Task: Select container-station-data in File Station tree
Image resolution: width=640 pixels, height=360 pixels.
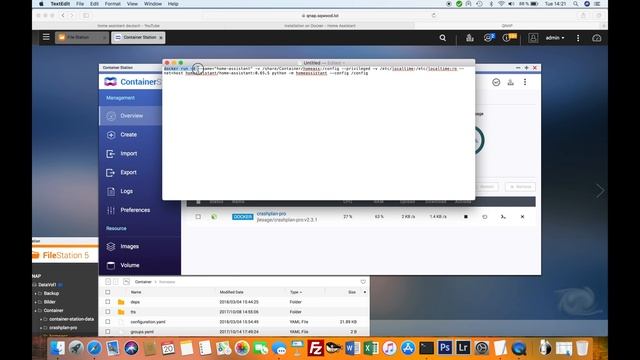Action: coord(71,319)
